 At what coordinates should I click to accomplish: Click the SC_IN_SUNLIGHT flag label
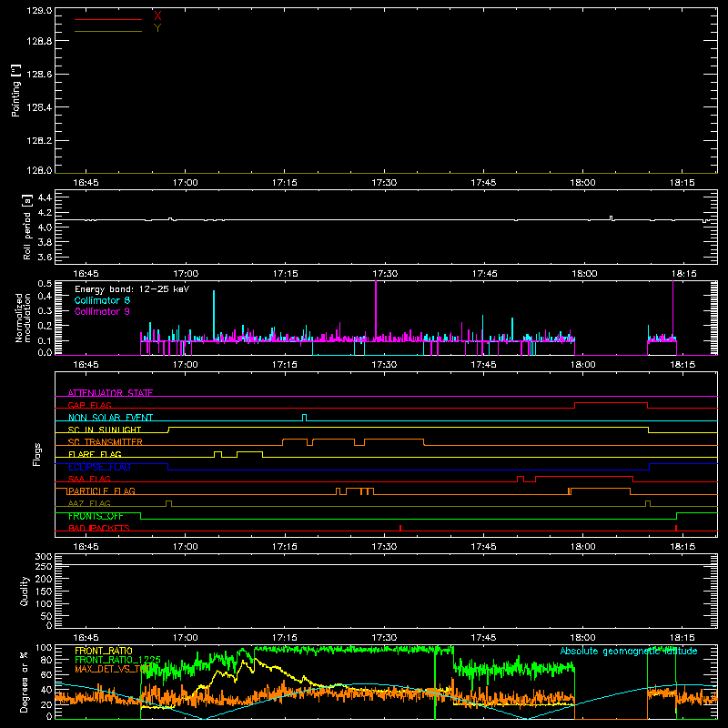pyautogui.click(x=105, y=430)
